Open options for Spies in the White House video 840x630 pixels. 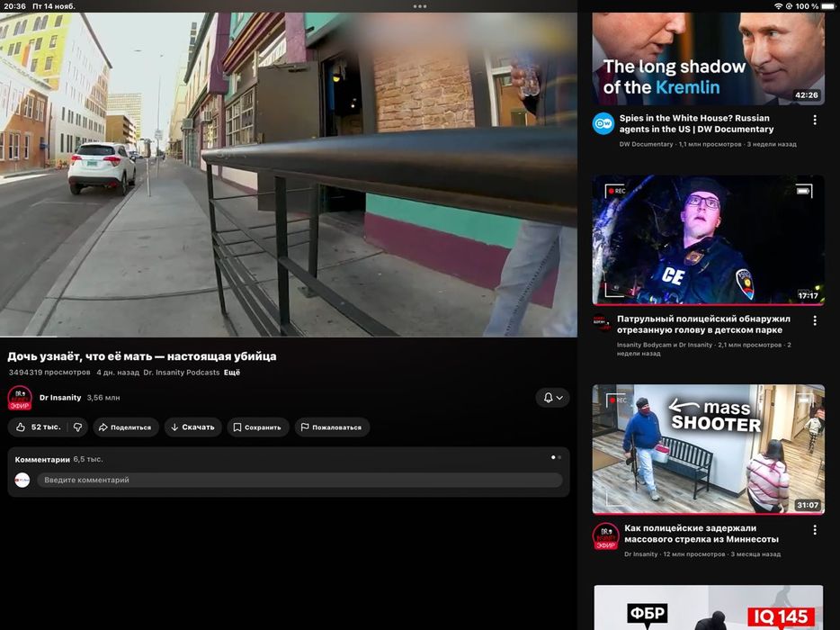click(815, 120)
